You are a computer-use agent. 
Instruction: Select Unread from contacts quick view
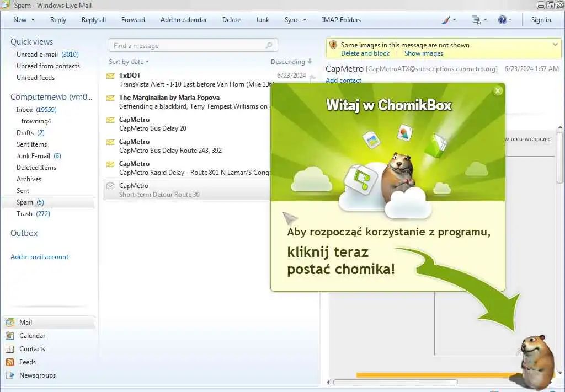click(x=49, y=66)
